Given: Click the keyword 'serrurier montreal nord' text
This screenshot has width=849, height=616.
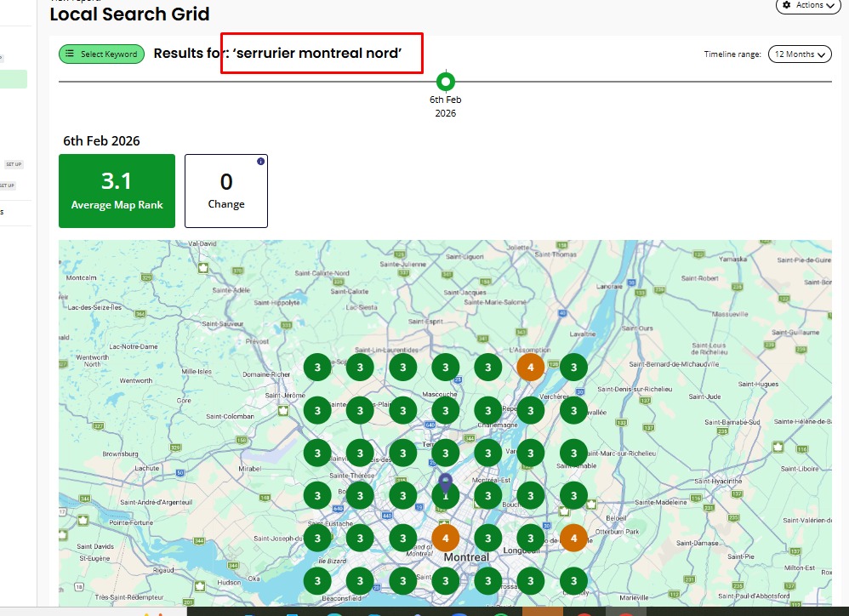Looking at the screenshot, I should click(x=319, y=53).
